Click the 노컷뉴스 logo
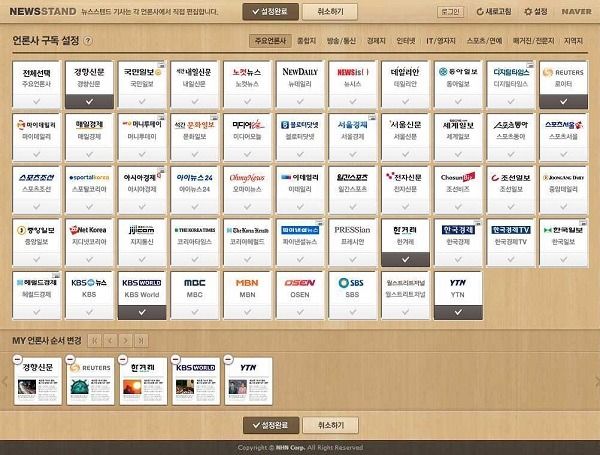 [247, 72]
